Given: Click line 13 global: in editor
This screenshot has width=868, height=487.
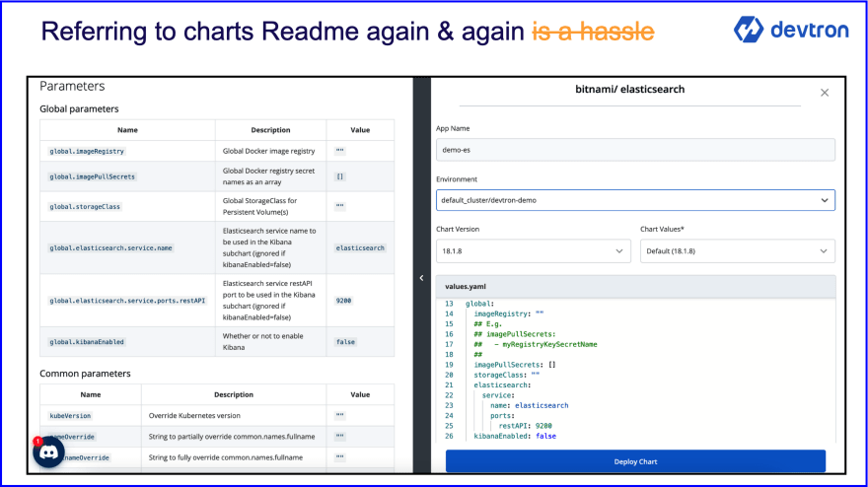Looking at the screenshot, I should point(479,304).
